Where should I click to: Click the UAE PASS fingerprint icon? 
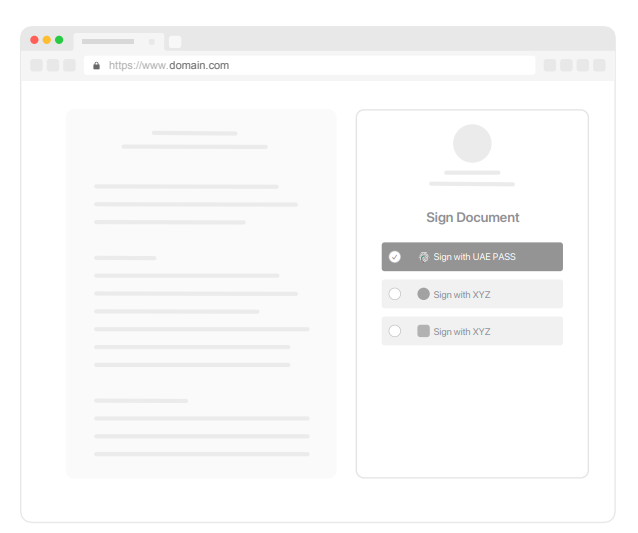[x=423, y=257]
